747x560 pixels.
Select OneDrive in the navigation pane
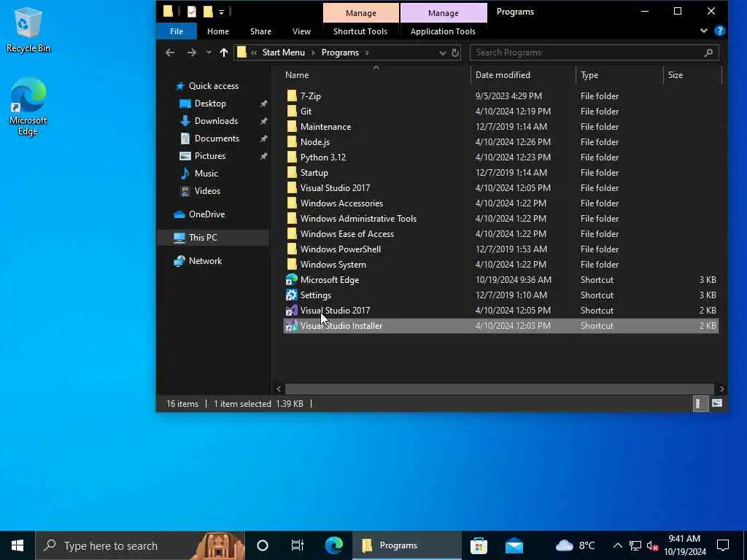[206, 214]
